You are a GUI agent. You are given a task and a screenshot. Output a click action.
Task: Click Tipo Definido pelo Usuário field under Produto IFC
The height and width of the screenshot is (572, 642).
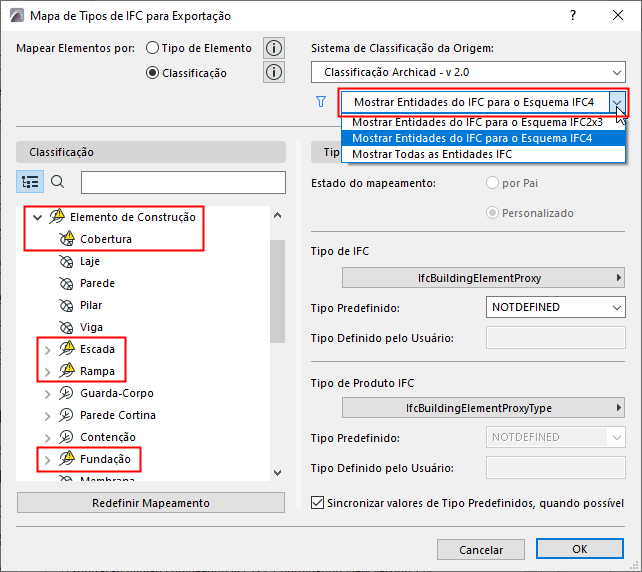[x=556, y=468]
